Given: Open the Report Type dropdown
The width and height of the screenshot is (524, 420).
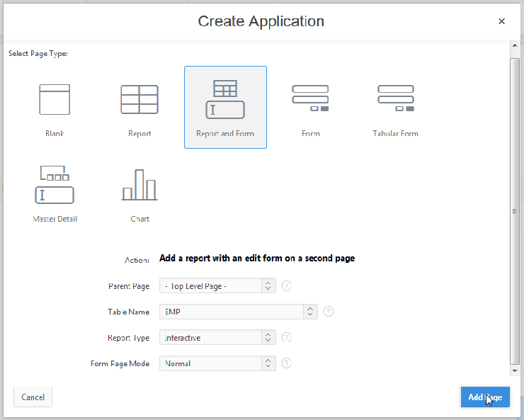Looking at the screenshot, I should tap(217, 337).
